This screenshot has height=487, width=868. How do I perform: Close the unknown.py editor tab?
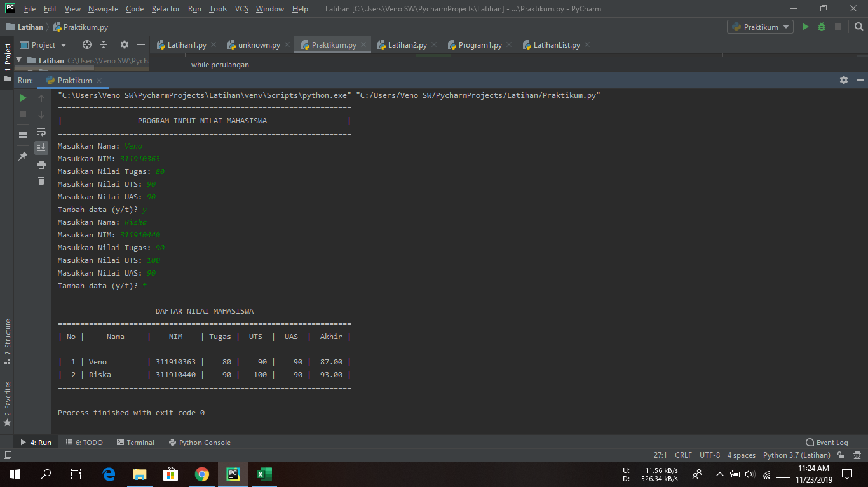coord(287,44)
